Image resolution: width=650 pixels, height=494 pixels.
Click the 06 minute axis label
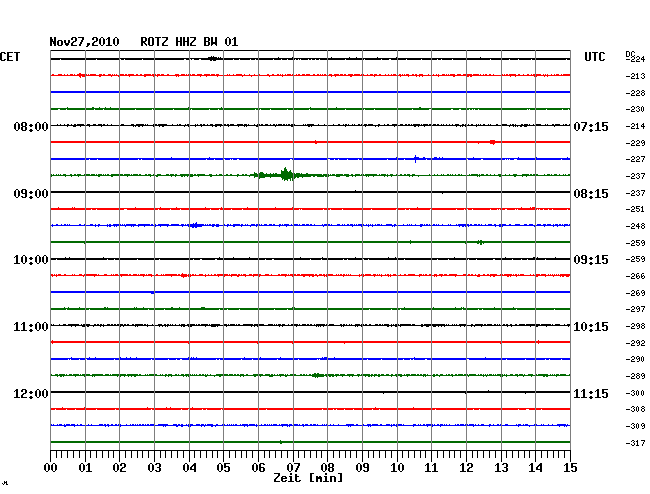point(258,468)
